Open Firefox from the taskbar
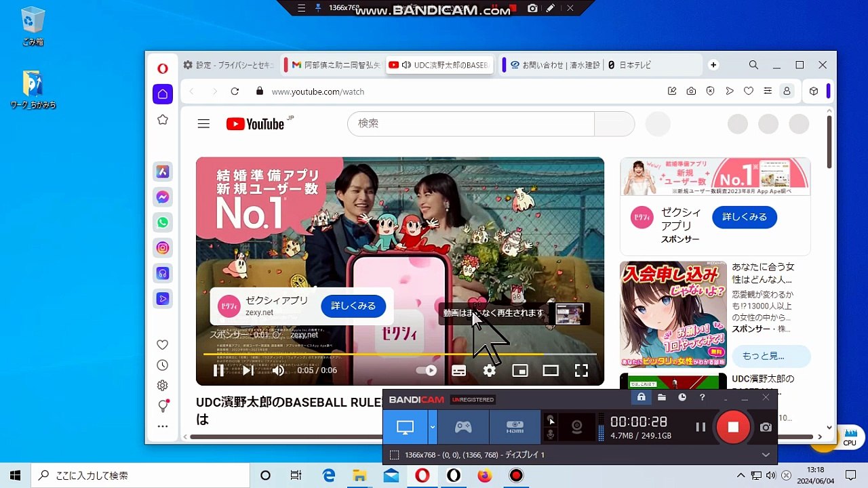The width and height of the screenshot is (868, 488). click(484, 476)
